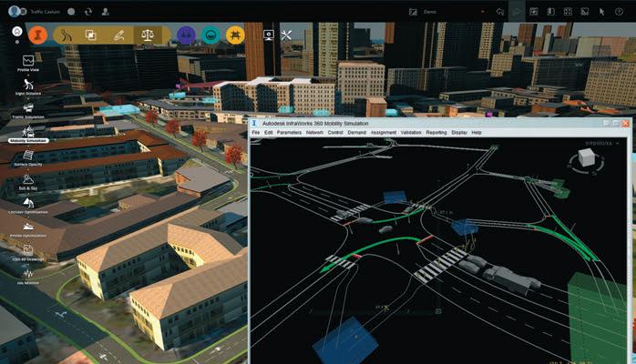Select the balance scales analyze icon
The image size is (636, 364).
click(148, 35)
